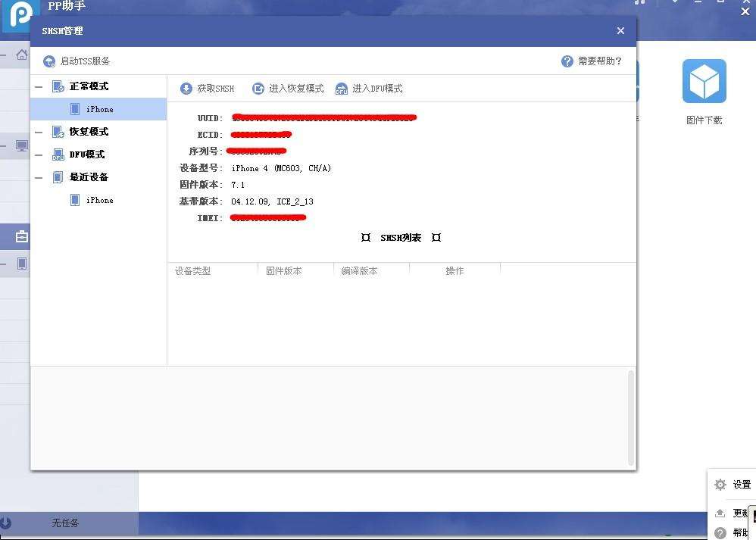
Task: Select 进入恢复模式 button label
Action: [296, 89]
